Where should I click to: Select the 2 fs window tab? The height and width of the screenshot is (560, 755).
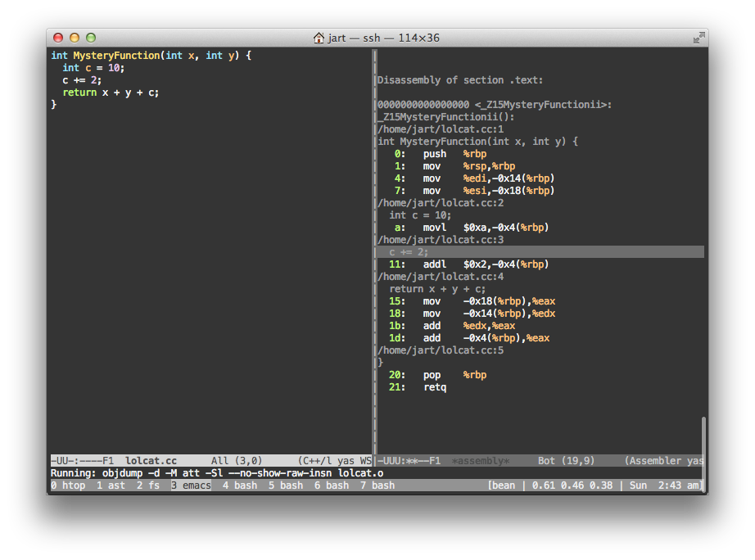tap(148, 485)
